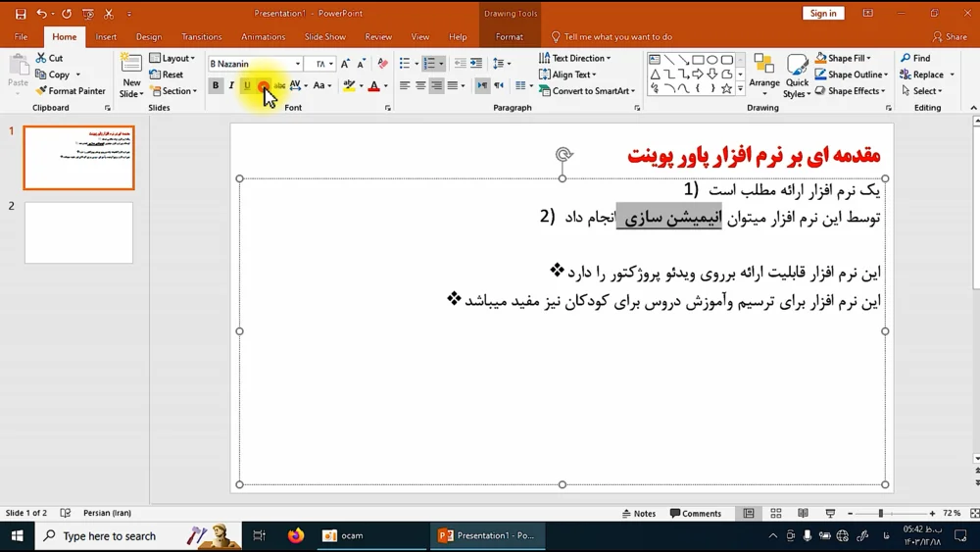
Task: Set left-to-right text direction
Action: point(482,85)
